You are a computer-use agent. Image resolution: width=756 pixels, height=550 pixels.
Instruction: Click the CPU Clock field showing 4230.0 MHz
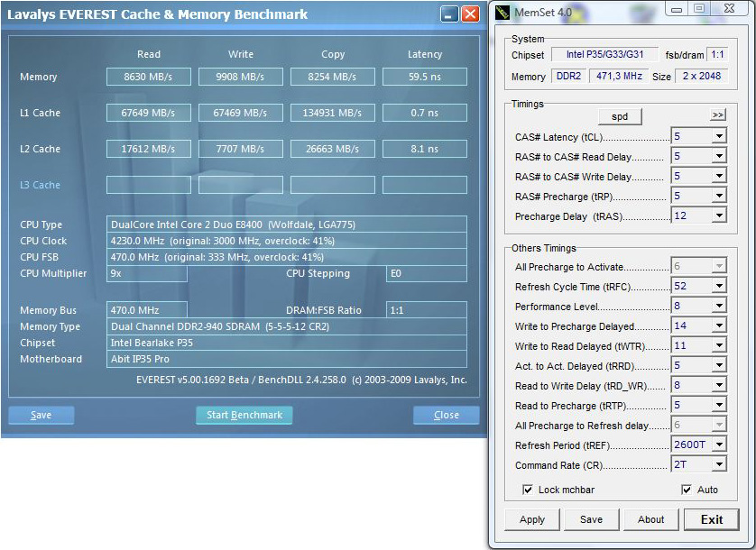287,241
